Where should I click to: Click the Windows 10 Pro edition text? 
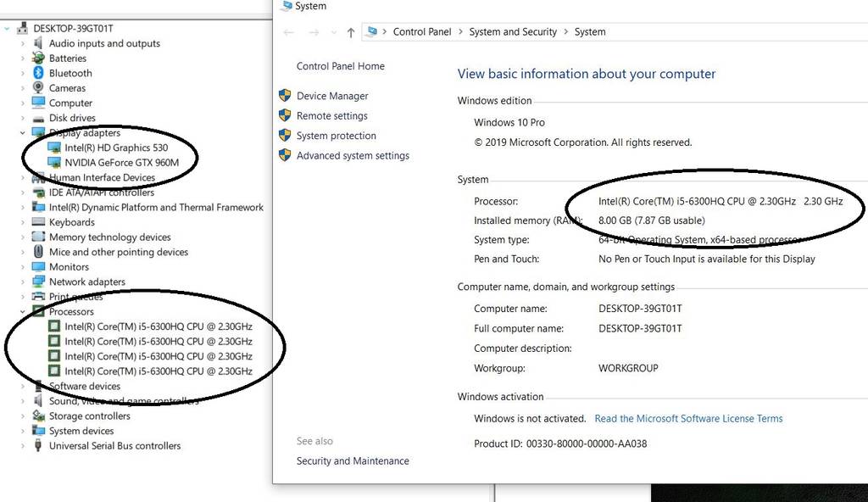click(509, 122)
